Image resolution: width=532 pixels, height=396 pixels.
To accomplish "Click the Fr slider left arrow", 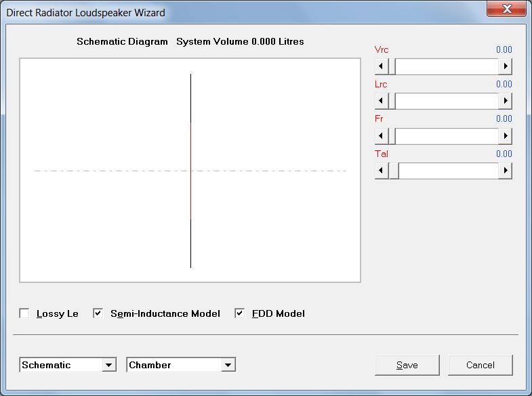I will 382,136.
